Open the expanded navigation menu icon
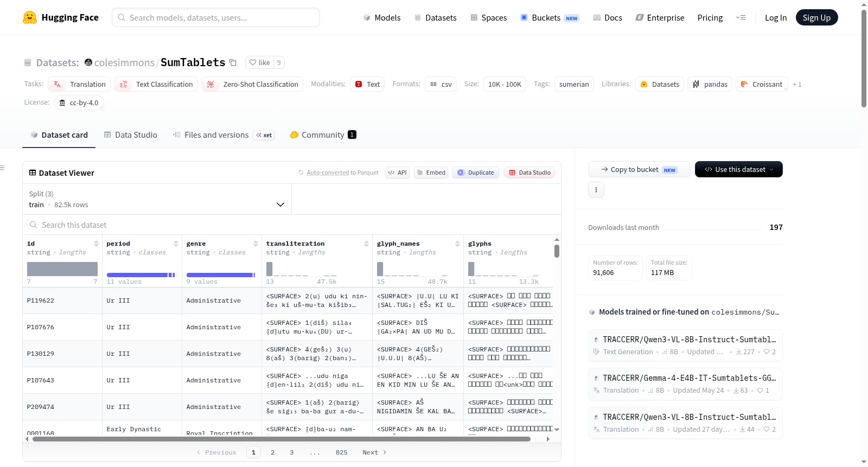 click(741, 17)
